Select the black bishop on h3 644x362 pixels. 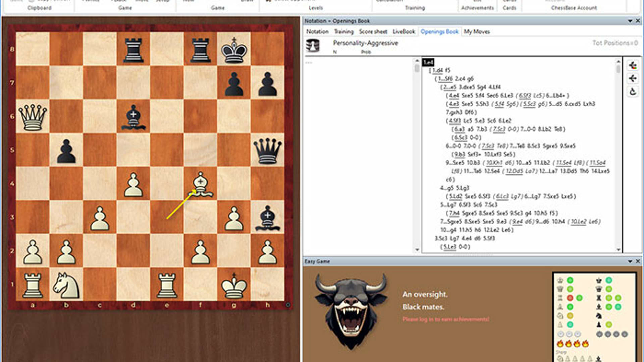pos(267,218)
